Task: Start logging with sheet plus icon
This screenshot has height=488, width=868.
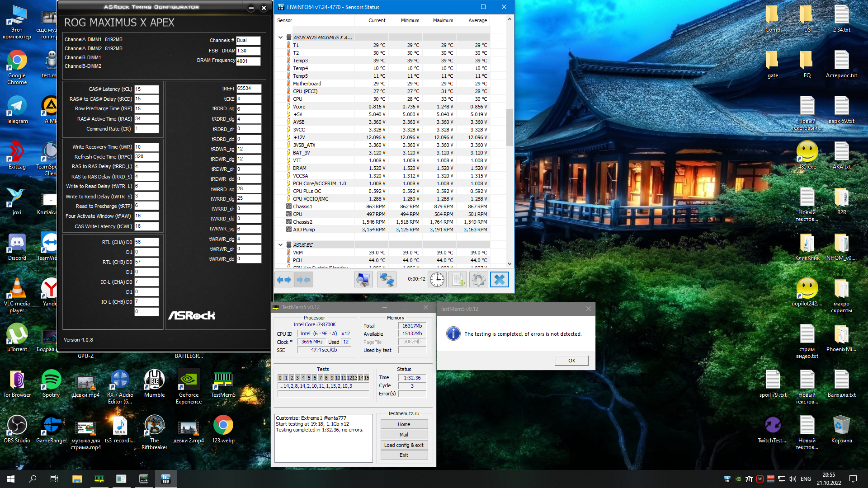Action: pyautogui.click(x=458, y=280)
